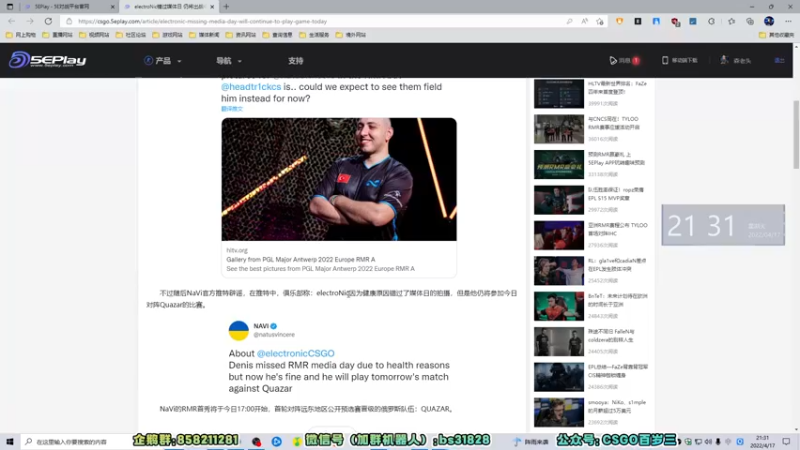Open the @natusvincere handle

[274, 335]
